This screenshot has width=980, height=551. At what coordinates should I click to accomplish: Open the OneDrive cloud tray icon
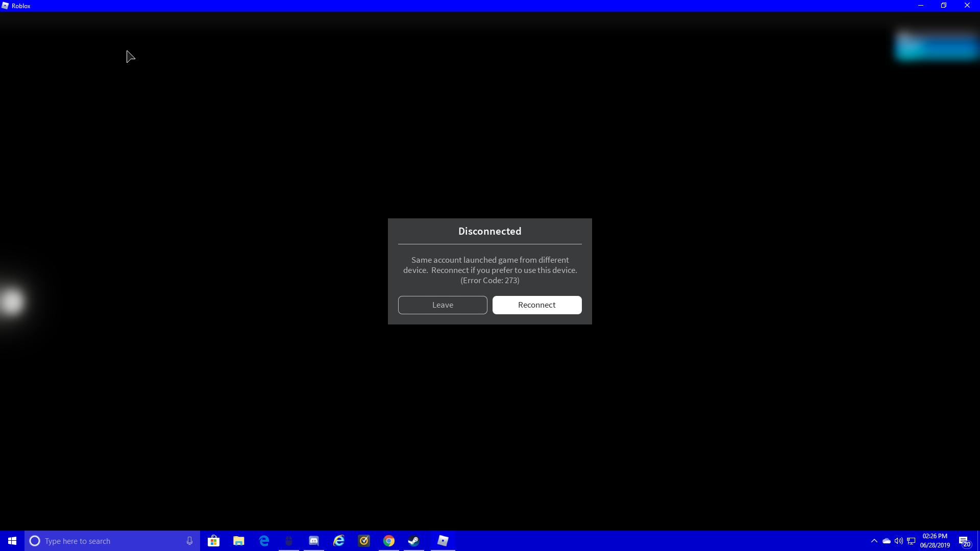pos(887,541)
